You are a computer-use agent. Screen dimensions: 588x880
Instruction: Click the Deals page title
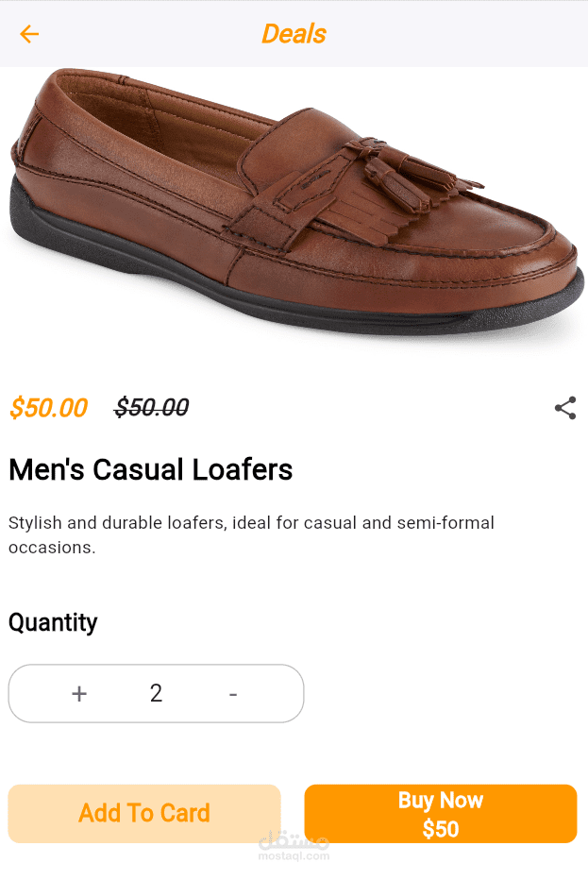294,34
